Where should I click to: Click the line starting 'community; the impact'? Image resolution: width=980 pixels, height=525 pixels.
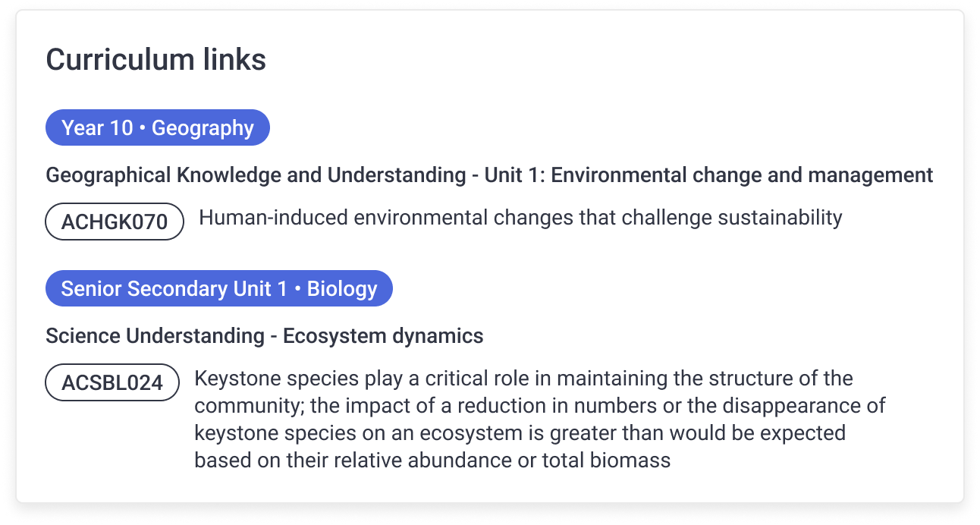(x=540, y=405)
